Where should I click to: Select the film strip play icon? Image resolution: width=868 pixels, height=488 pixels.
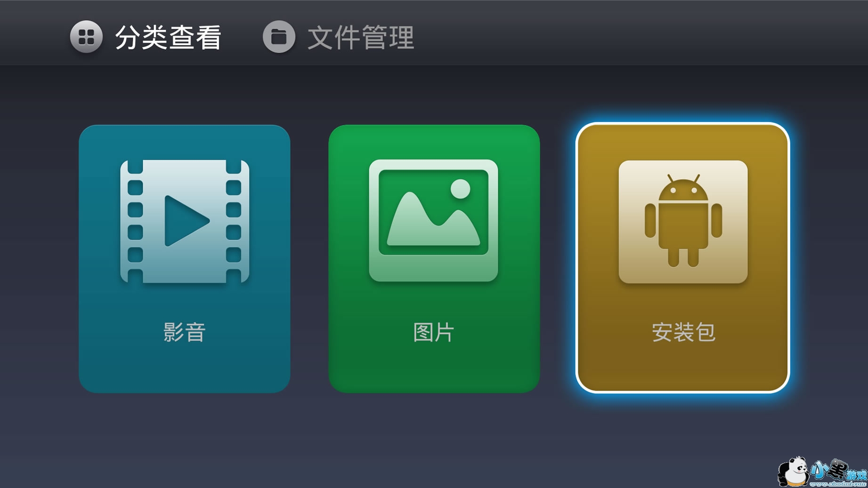(x=185, y=221)
